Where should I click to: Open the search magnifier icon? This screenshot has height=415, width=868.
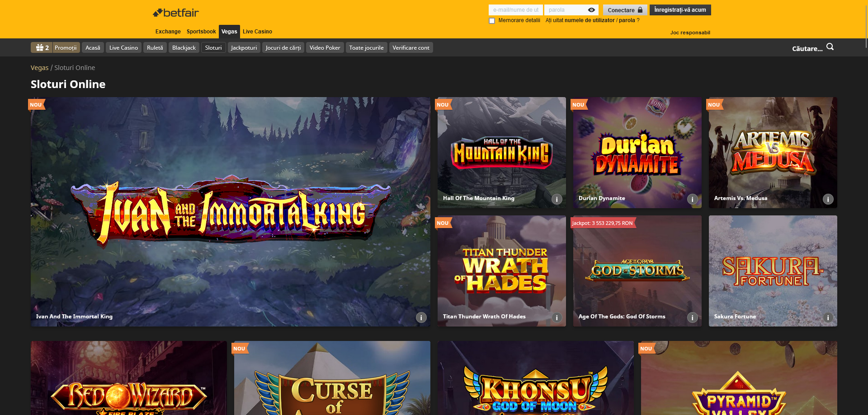tap(830, 47)
